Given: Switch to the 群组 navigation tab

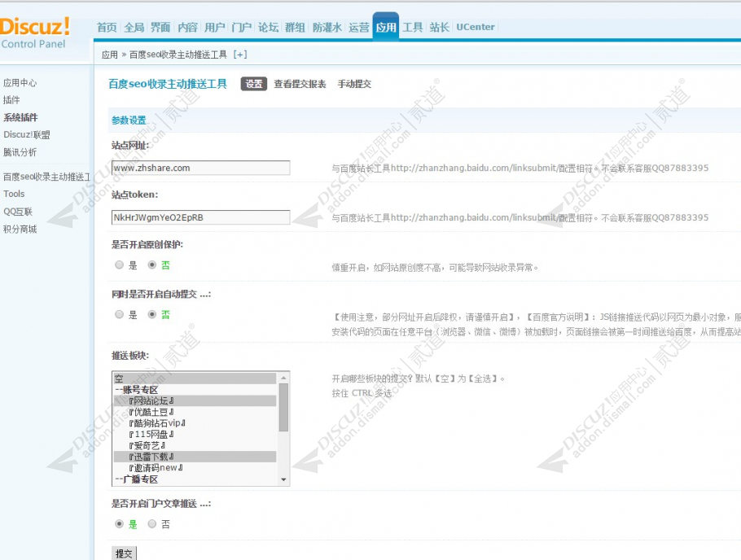Looking at the screenshot, I should tap(295, 28).
